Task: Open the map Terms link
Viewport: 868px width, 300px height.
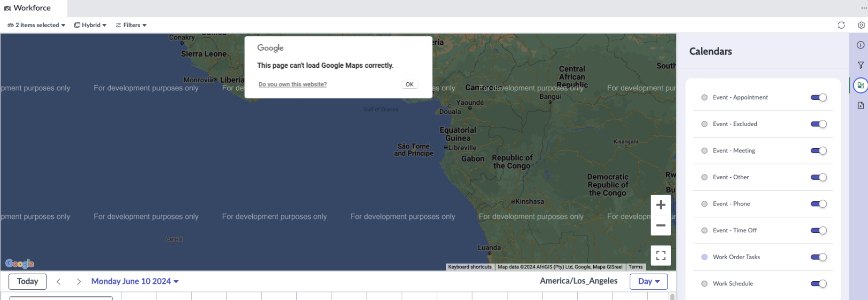Action: 635,267
